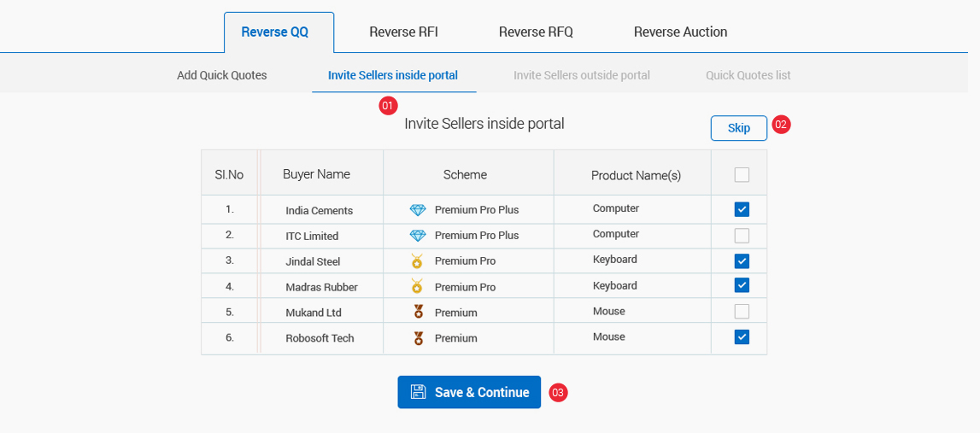Viewport: 980px width, 433px height.
Task: Switch to the Reverse RFI tab
Action: [403, 32]
